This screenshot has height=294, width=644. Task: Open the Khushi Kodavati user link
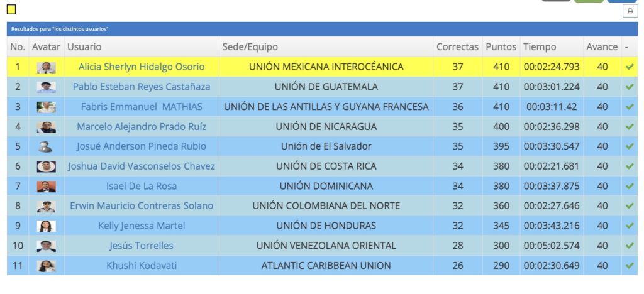142,266
